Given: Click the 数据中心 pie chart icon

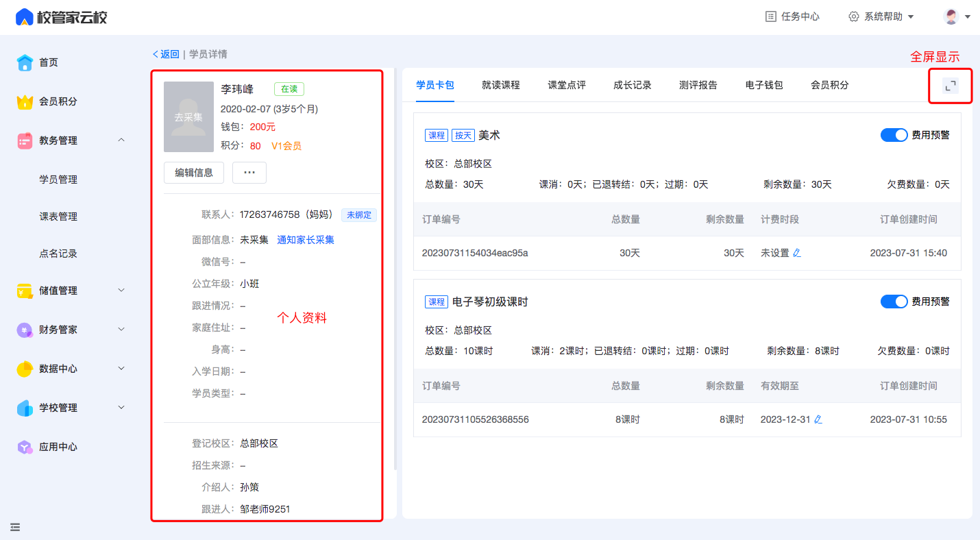Looking at the screenshot, I should [25, 369].
